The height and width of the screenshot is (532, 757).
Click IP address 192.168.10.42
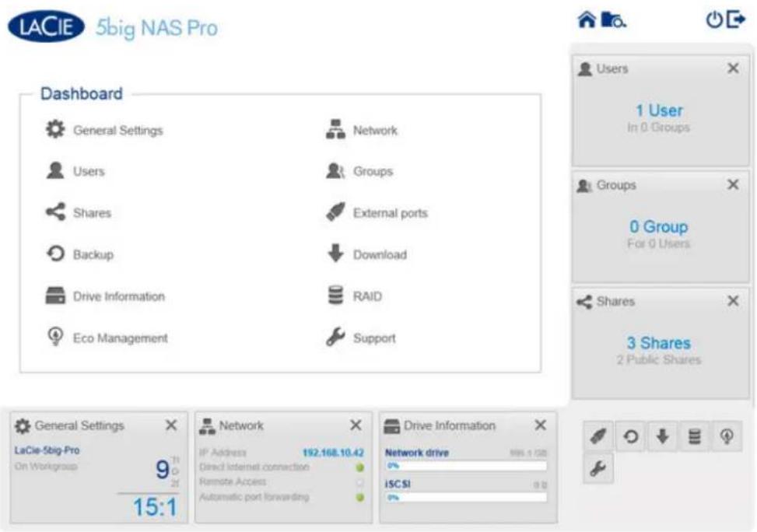click(333, 453)
